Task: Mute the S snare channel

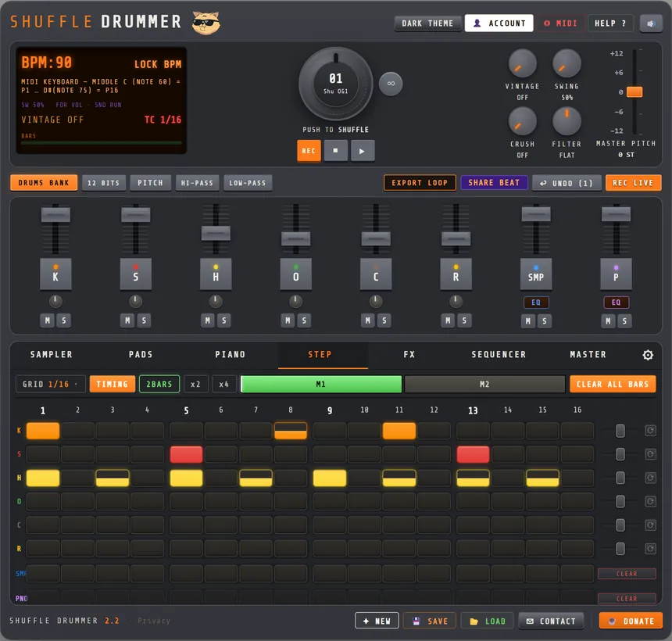Action: [x=127, y=320]
